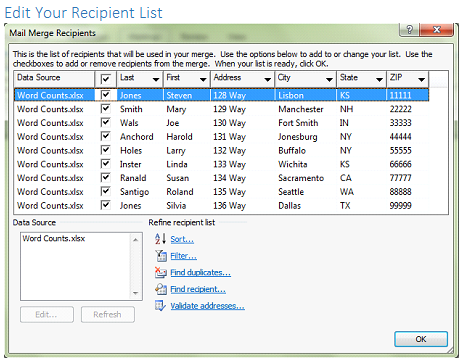Screen dimensions: 464x364
Task: Open the State column dropdown arrow
Action: tap(379, 80)
